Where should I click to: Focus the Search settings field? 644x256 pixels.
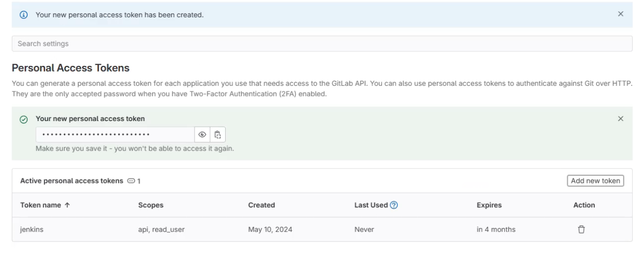tap(322, 43)
